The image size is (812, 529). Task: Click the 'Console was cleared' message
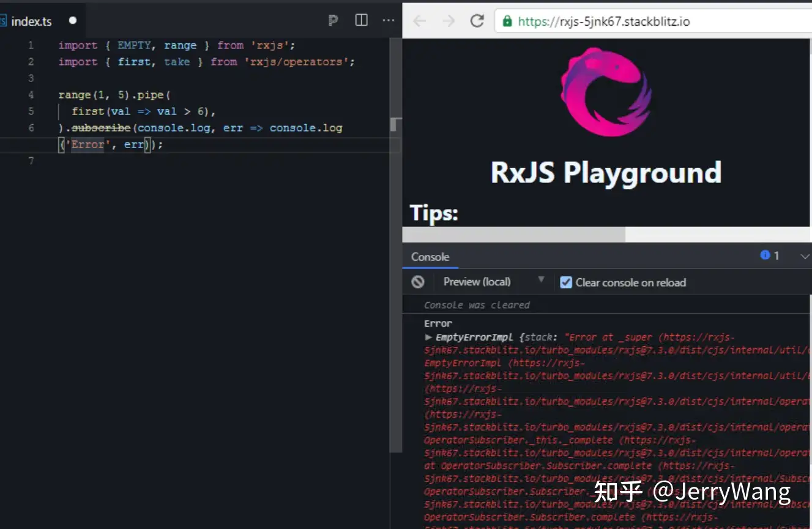pos(477,305)
